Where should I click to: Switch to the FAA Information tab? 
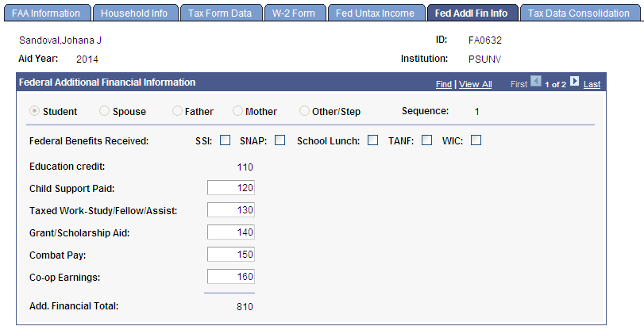(x=46, y=13)
